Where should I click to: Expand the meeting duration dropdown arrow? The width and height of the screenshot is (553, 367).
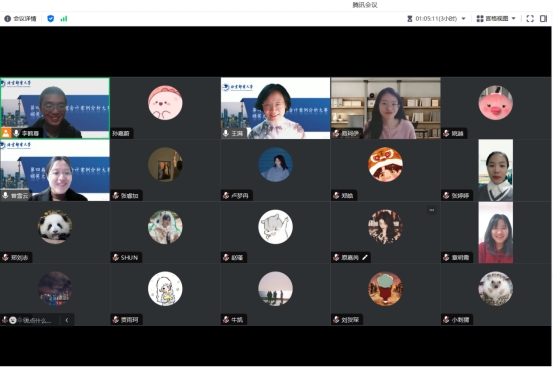(463, 19)
